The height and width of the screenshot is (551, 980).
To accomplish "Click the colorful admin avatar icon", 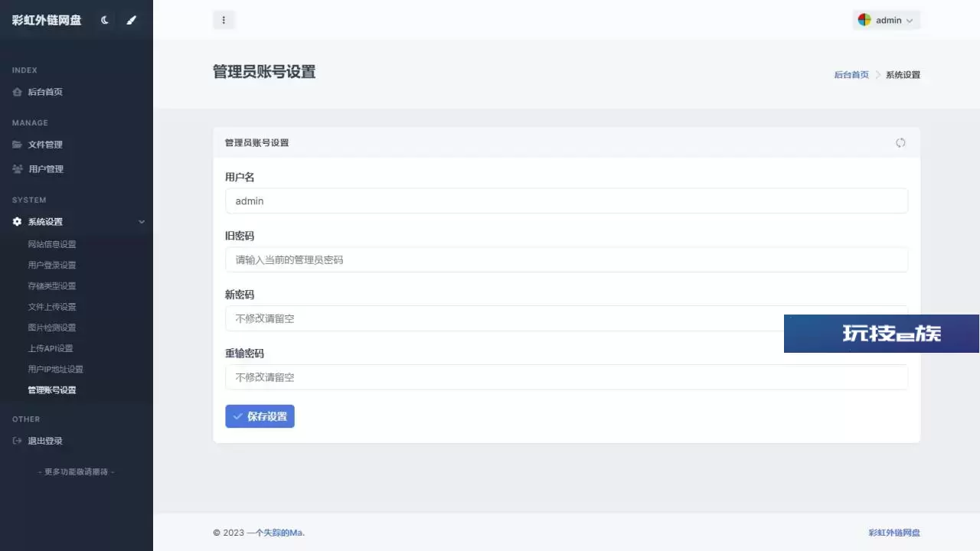I will pos(864,21).
